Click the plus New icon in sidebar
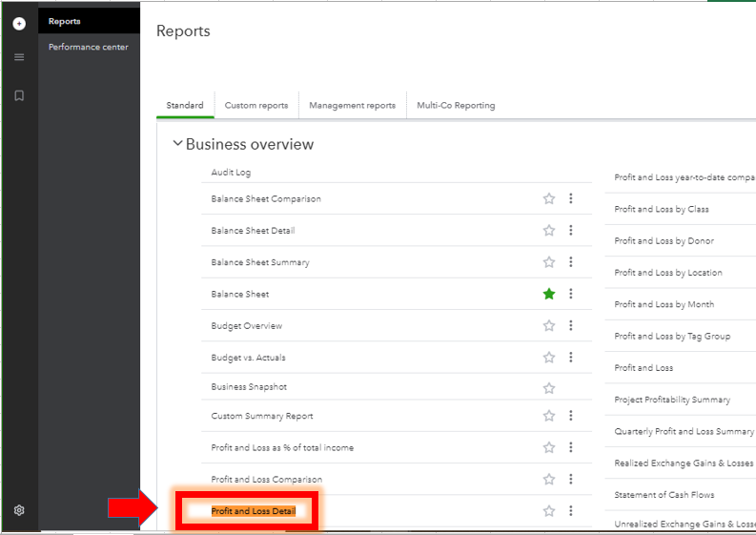Screen dimensions: 756x535 (19, 23)
